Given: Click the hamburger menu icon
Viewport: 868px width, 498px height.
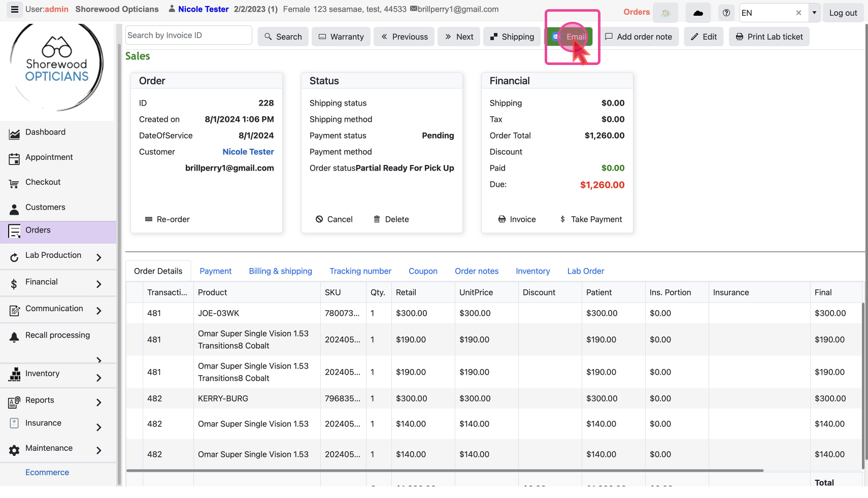Looking at the screenshot, I should point(14,10).
